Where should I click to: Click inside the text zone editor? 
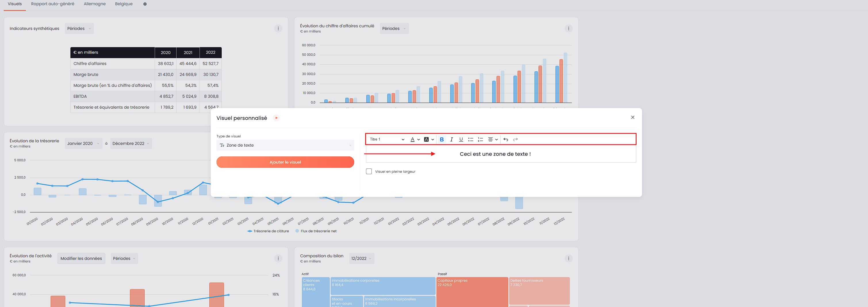pyautogui.click(x=501, y=154)
